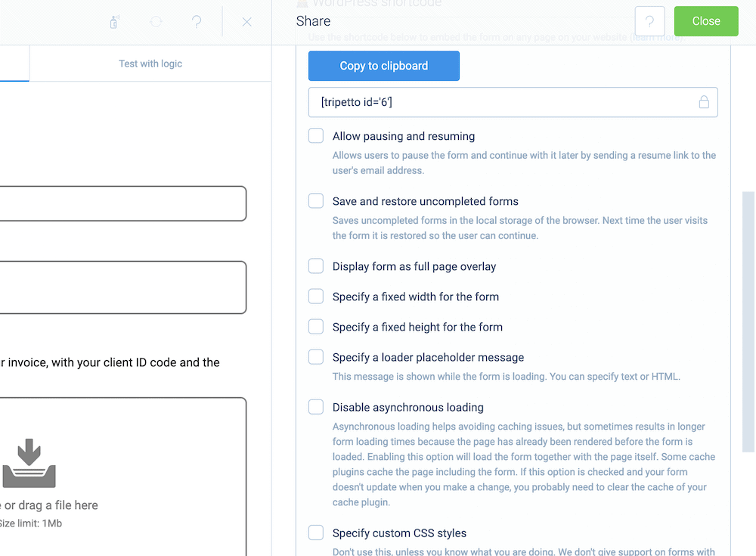The width and height of the screenshot is (756, 556).
Task: Open help in the preview toolbar
Action: point(197,22)
